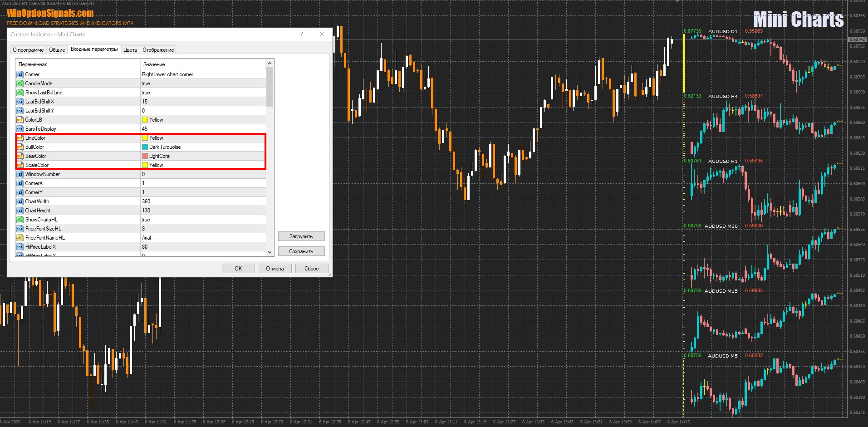Open the LineColor Yellow value dropdown
This screenshot has height=427, width=868.
(202, 138)
